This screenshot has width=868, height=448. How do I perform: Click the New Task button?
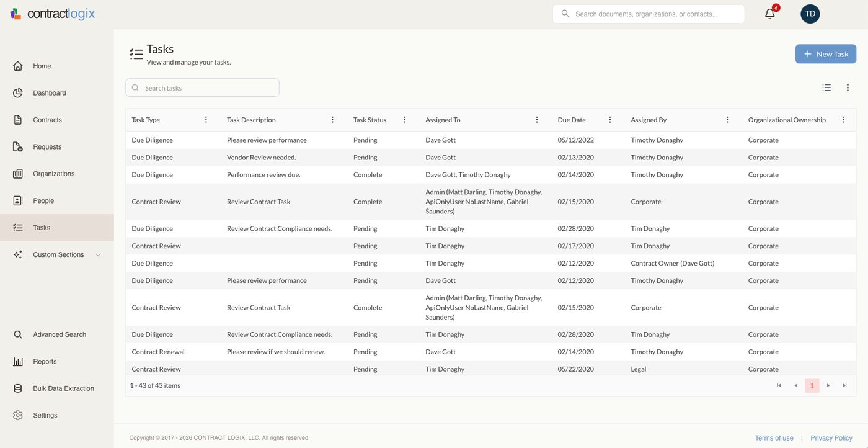click(826, 54)
